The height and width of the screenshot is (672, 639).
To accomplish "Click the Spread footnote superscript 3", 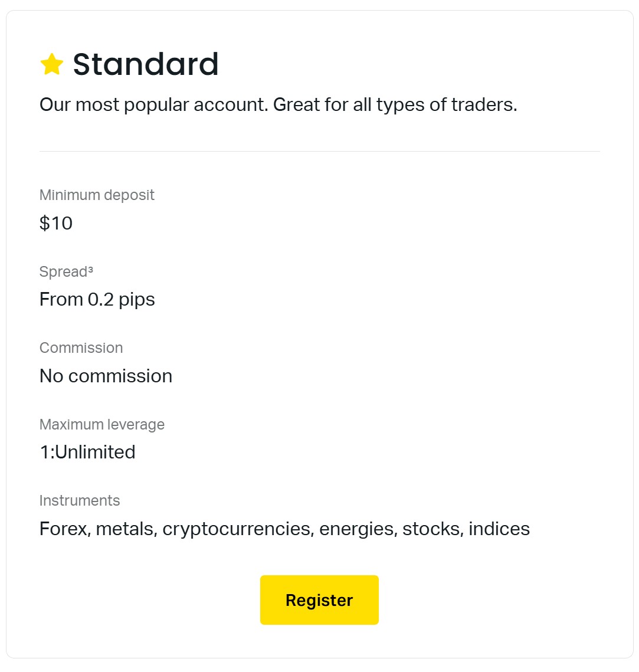I will 90,270.
